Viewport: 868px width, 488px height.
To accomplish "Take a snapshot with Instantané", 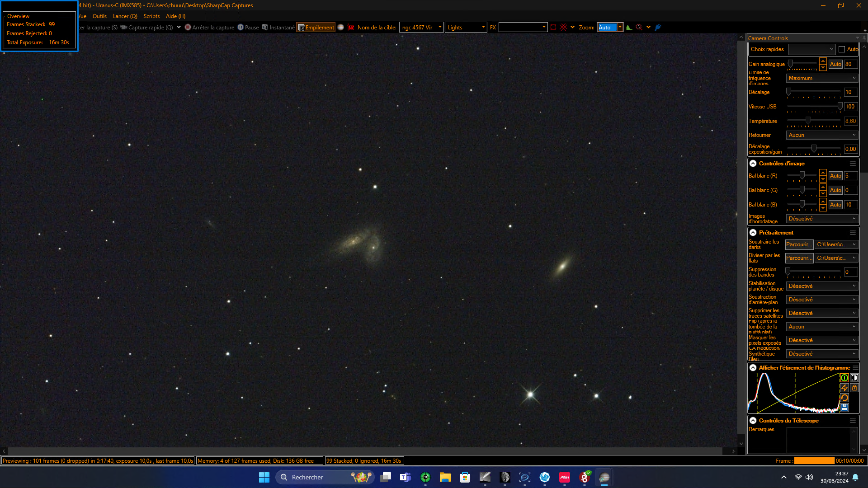I will point(278,28).
